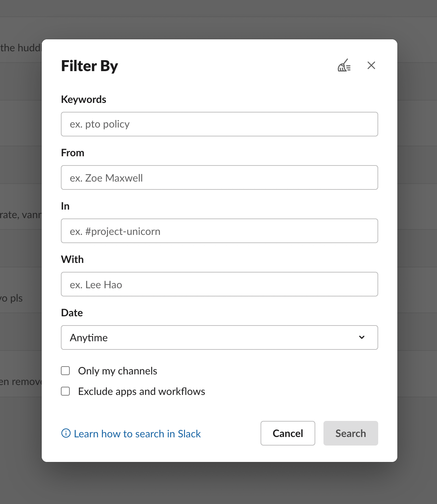Image resolution: width=437 pixels, height=504 pixels.
Task: Tick the Only my channels checkbox
Action: pyautogui.click(x=65, y=371)
